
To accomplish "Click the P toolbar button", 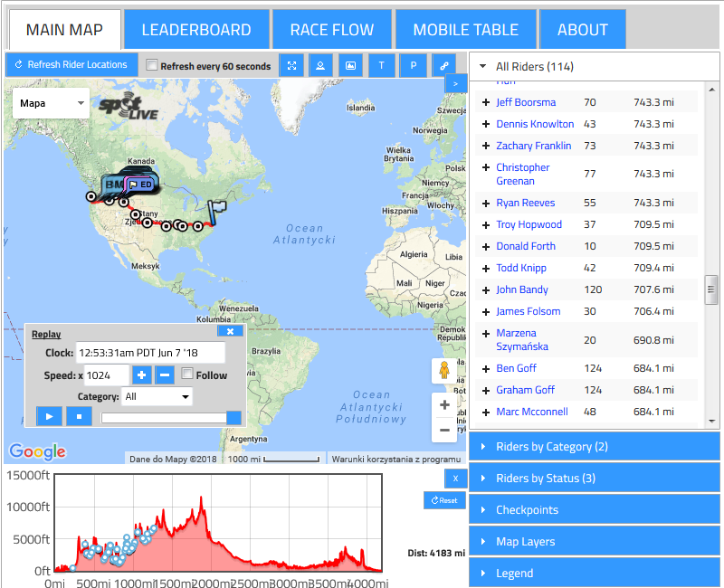I will click(x=414, y=65).
